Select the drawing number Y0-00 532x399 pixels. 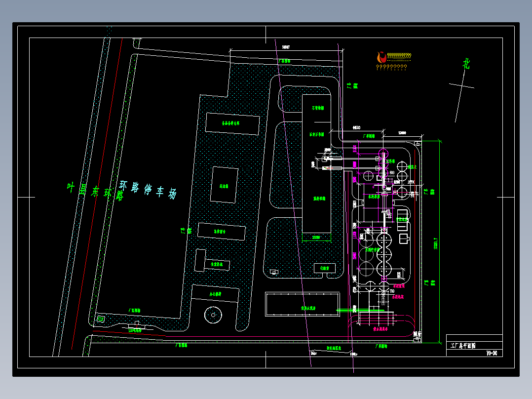492,353
